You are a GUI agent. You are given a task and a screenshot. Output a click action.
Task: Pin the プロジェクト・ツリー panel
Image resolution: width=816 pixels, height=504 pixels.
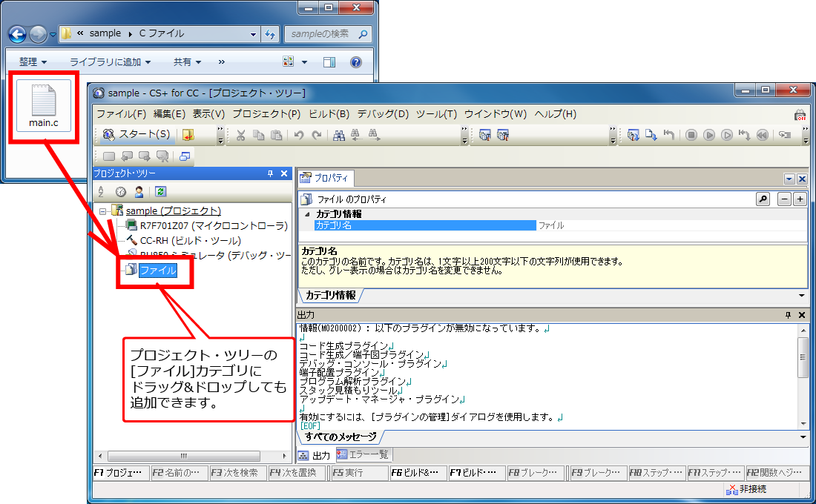click(270, 173)
